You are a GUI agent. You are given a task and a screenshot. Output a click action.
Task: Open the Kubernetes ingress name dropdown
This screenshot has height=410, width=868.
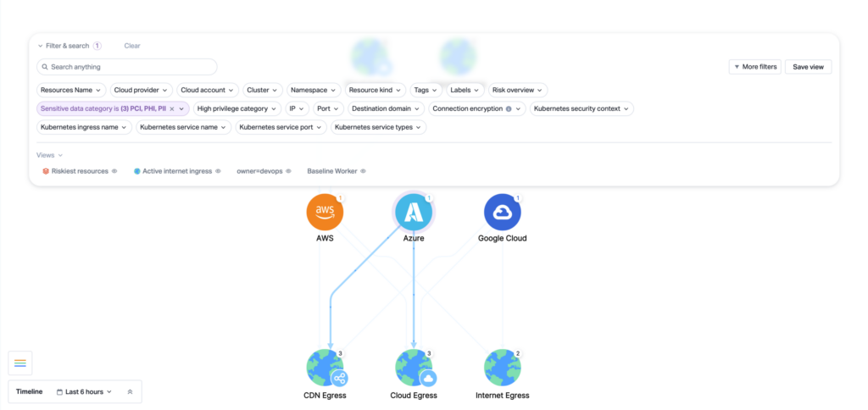coord(84,127)
